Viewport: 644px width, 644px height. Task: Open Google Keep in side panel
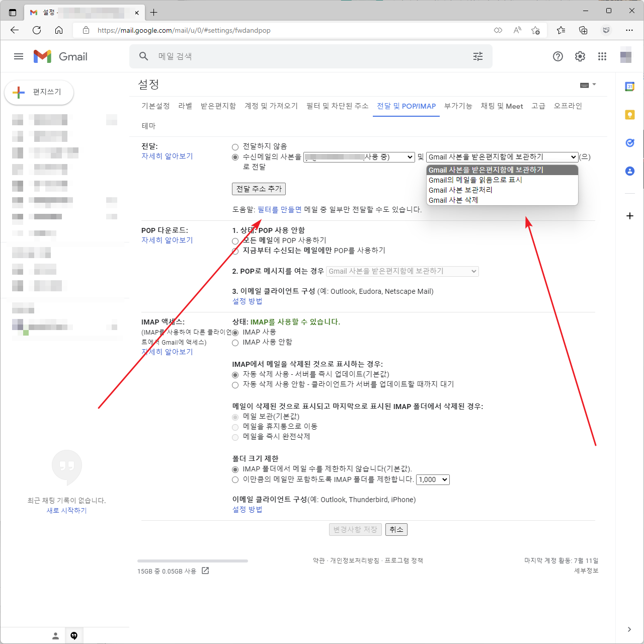click(630, 115)
